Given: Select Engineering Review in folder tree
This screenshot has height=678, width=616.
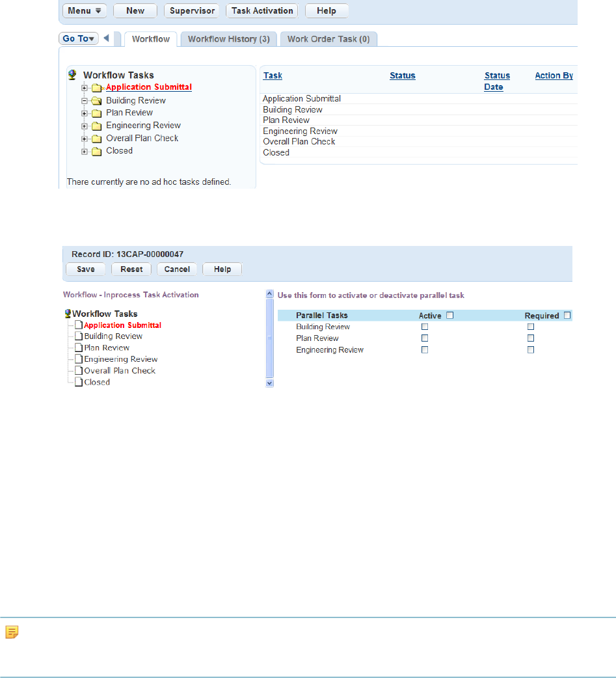Looking at the screenshot, I should point(143,126).
